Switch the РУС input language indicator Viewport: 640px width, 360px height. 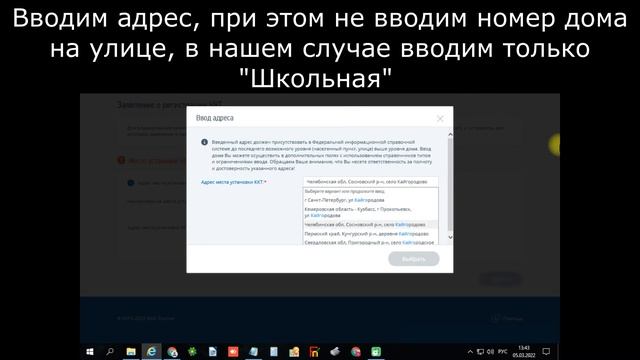click(x=503, y=352)
